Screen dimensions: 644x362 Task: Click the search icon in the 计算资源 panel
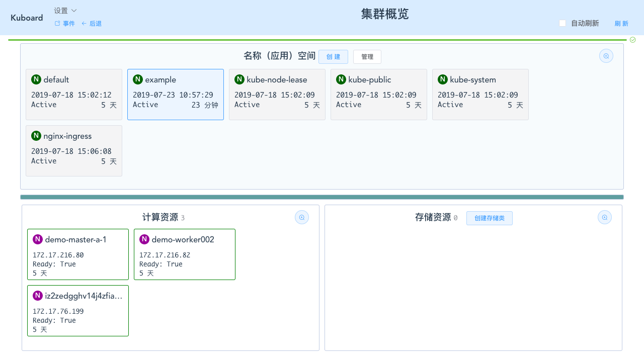pyautogui.click(x=301, y=217)
